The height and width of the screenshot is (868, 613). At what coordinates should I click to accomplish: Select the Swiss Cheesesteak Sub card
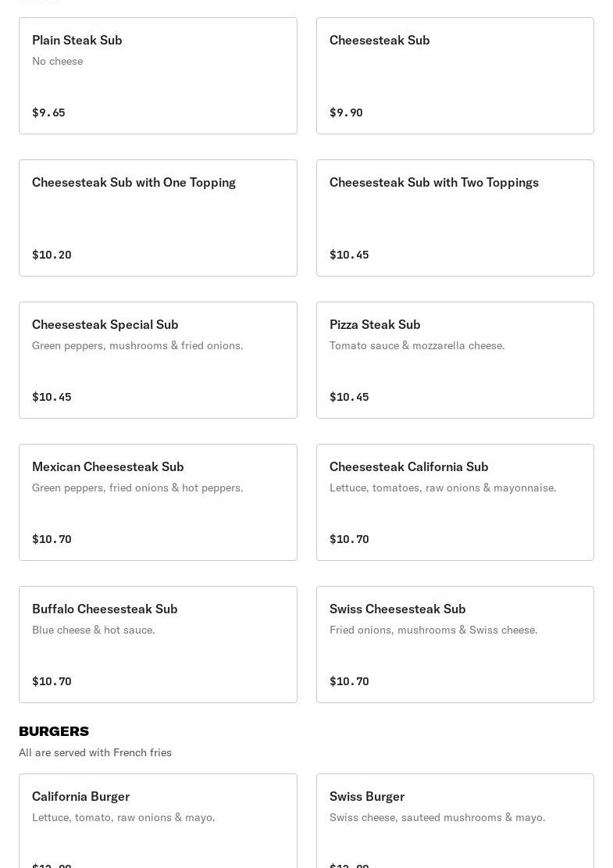pos(454,645)
